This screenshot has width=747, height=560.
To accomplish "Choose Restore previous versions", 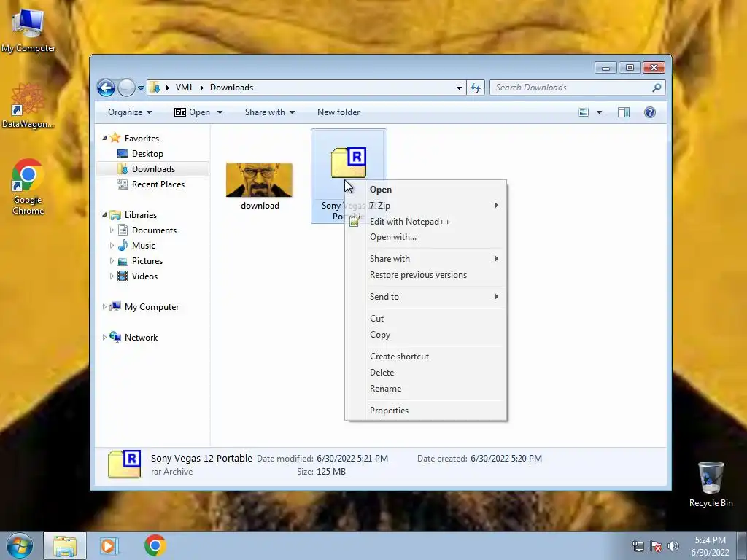I will (x=425, y=275).
